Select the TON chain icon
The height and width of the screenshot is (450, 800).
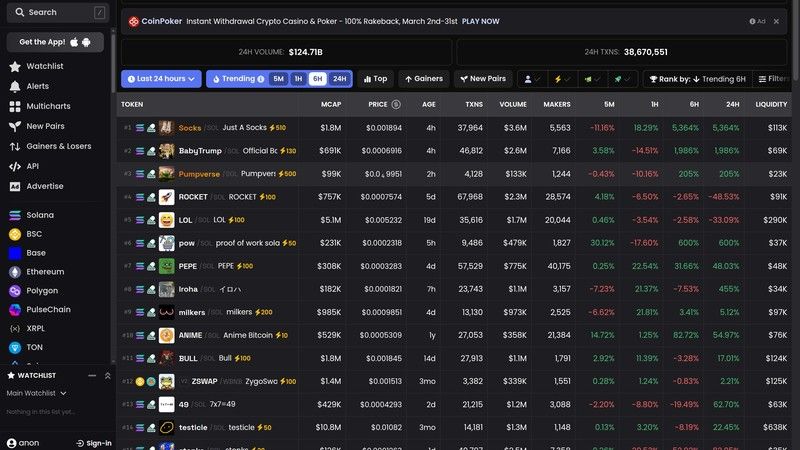pos(15,347)
